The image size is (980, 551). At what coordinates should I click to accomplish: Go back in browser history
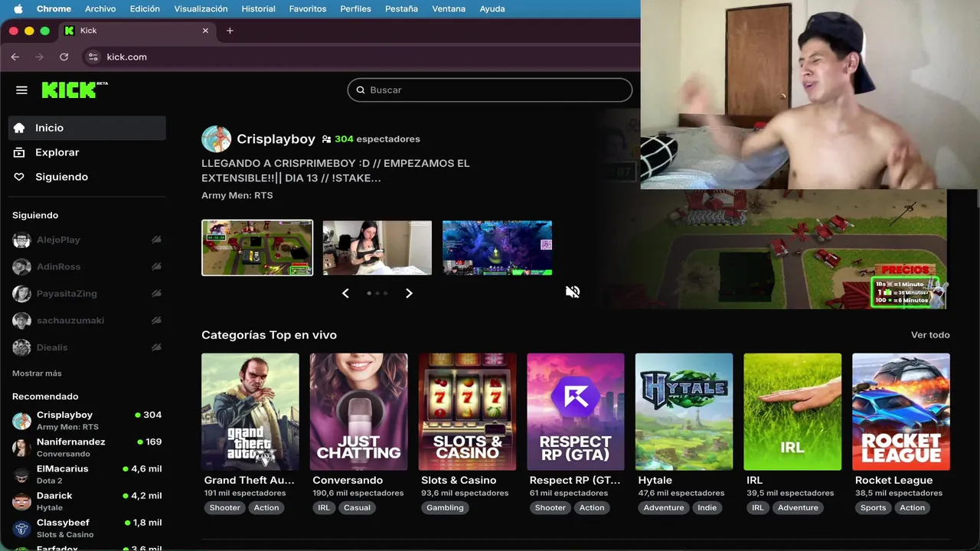click(x=15, y=57)
